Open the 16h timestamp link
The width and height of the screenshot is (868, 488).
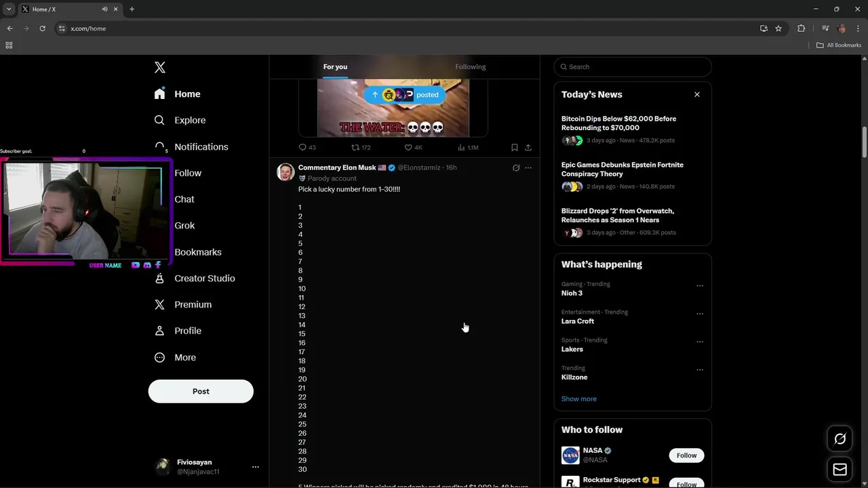click(451, 167)
